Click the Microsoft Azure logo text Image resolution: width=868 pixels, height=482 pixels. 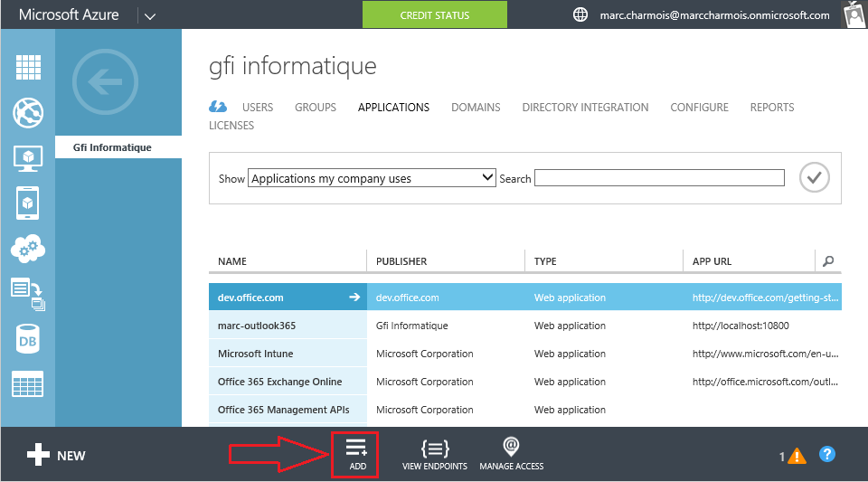pyautogui.click(x=69, y=14)
